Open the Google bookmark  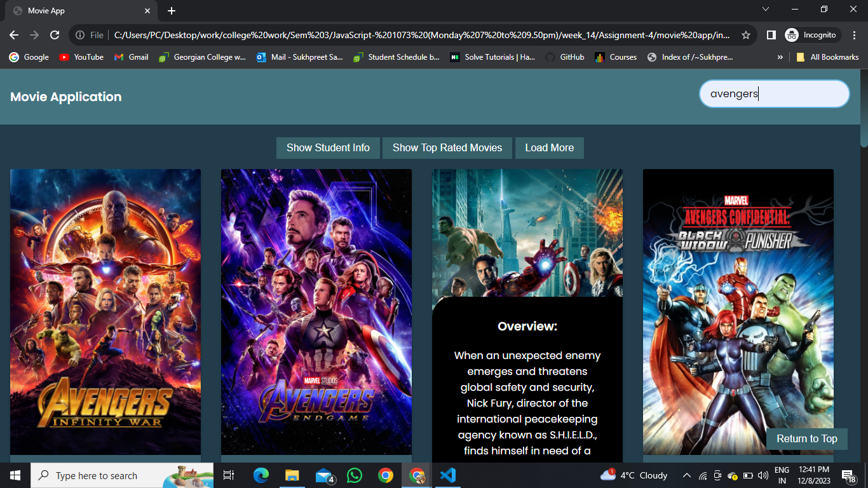(x=29, y=57)
